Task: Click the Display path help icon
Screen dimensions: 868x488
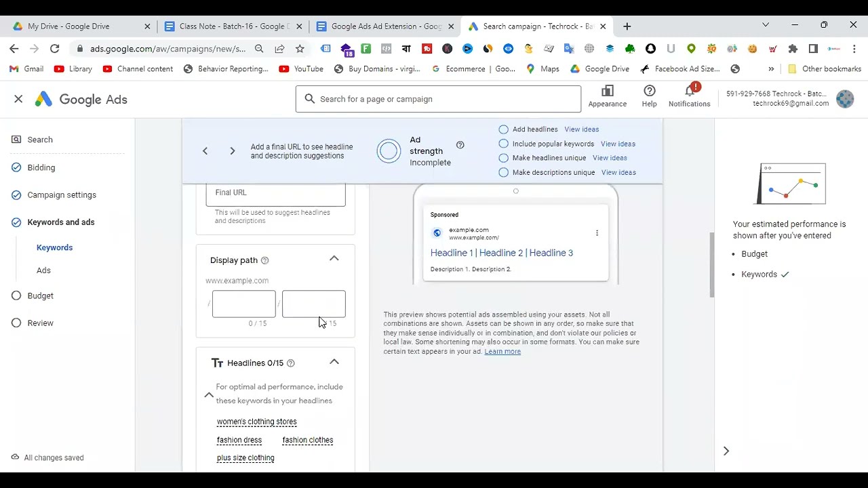Action: point(265,260)
